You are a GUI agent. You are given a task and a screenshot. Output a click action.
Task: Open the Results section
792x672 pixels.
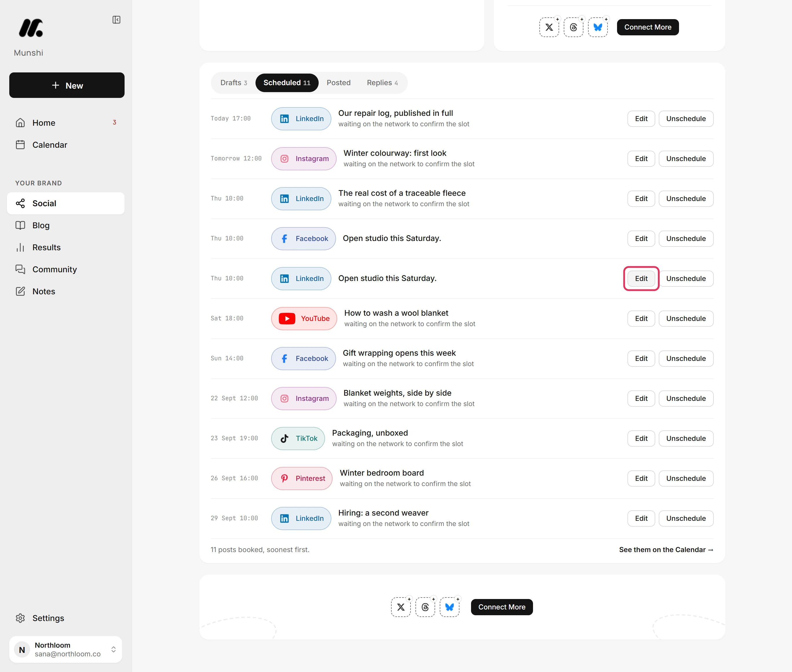pyautogui.click(x=65, y=248)
